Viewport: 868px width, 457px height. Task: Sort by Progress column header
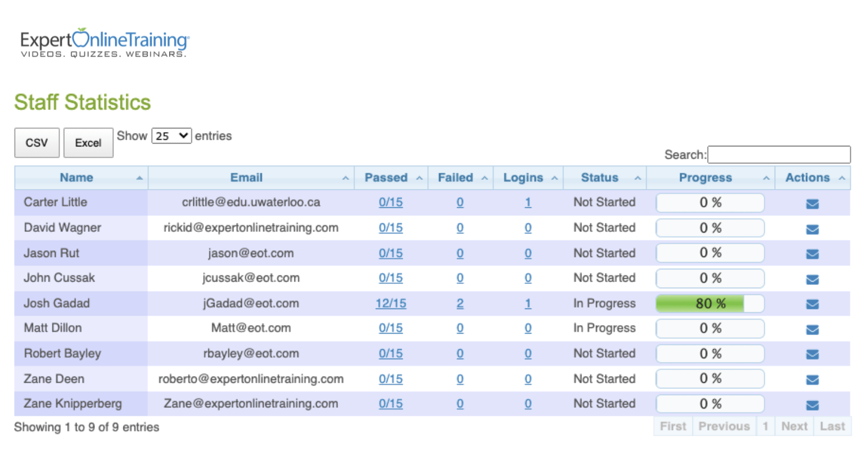pyautogui.click(x=710, y=178)
